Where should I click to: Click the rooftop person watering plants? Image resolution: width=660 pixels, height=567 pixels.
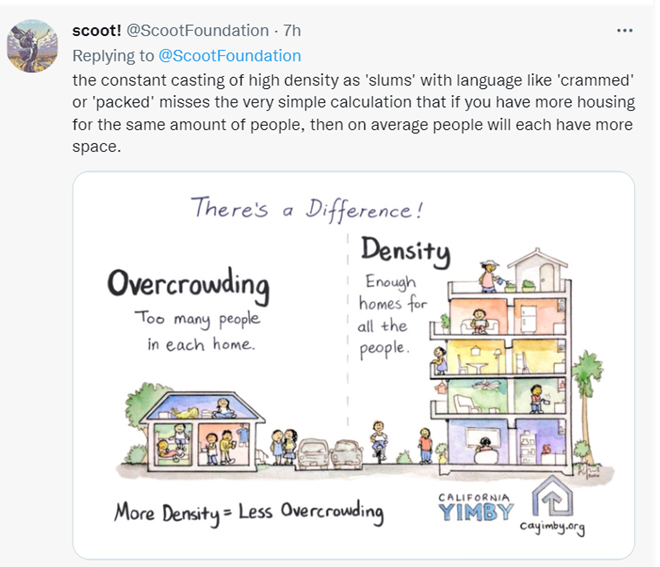tap(489, 273)
